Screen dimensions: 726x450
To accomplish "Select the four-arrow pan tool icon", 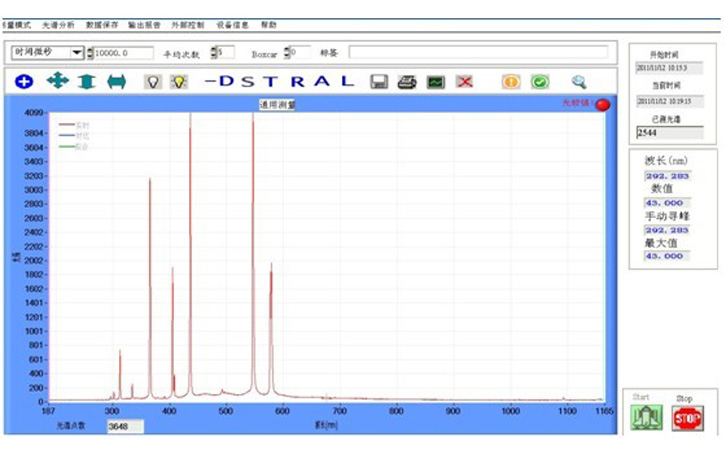I will pyautogui.click(x=57, y=82).
